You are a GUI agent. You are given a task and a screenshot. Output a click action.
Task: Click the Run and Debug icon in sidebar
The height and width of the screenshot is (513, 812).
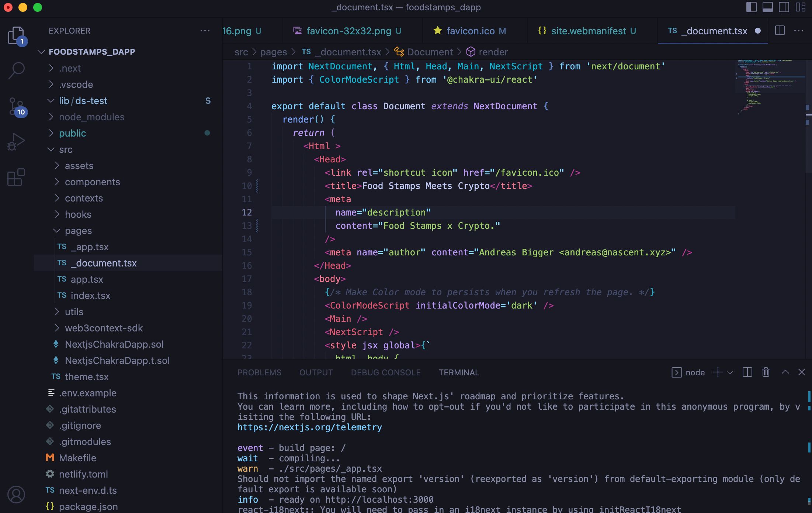click(16, 142)
